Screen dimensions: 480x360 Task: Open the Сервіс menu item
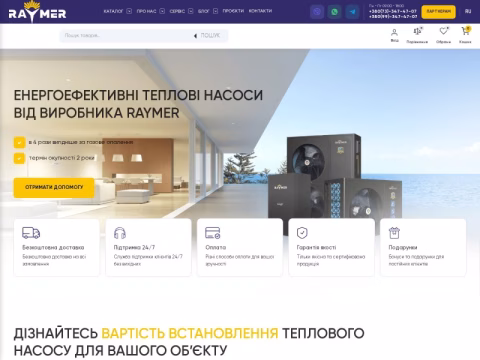click(177, 11)
